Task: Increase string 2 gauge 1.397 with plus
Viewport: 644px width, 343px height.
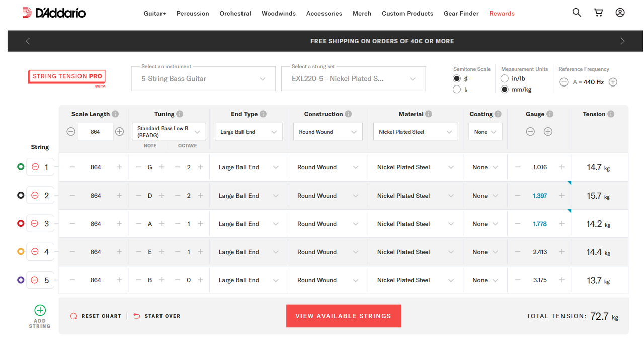Action: pos(562,196)
